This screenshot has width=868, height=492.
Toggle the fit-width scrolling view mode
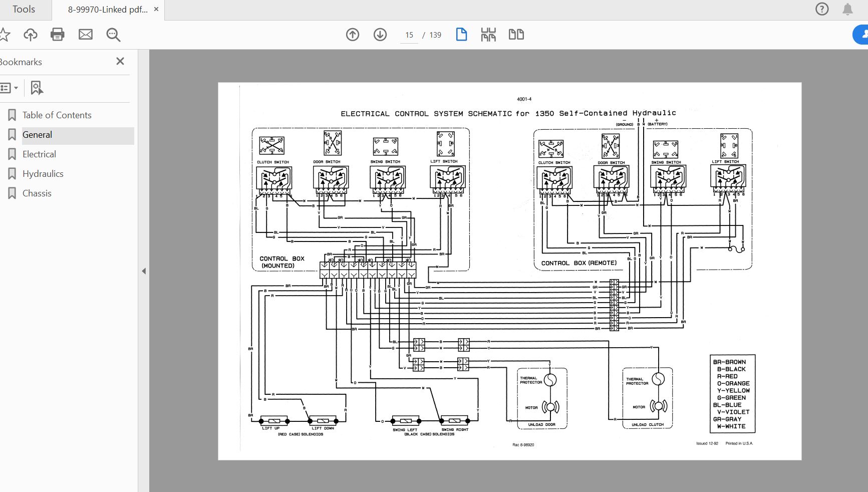(488, 35)
